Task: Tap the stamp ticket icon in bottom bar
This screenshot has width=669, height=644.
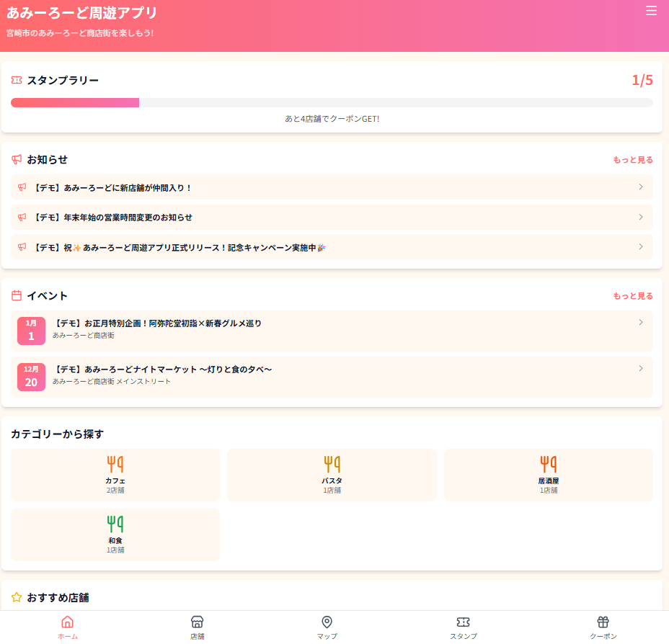Action: pyautogui.click(x=463, y=622)
